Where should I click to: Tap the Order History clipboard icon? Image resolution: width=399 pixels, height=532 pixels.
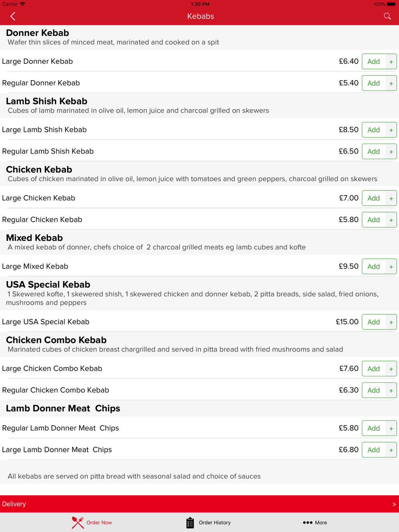pyautogui.click(x=190, y=522)
